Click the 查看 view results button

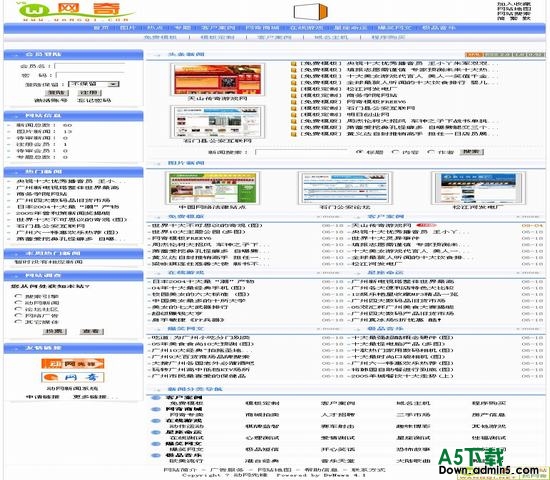(x=92, y=331)
